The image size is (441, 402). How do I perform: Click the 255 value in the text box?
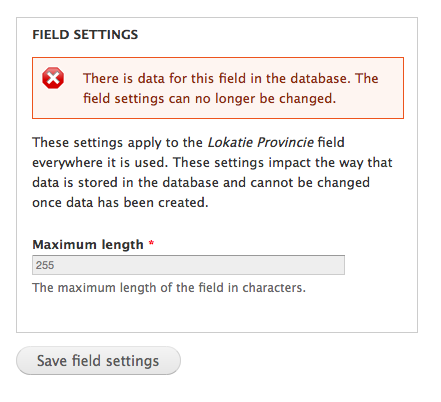45,265
